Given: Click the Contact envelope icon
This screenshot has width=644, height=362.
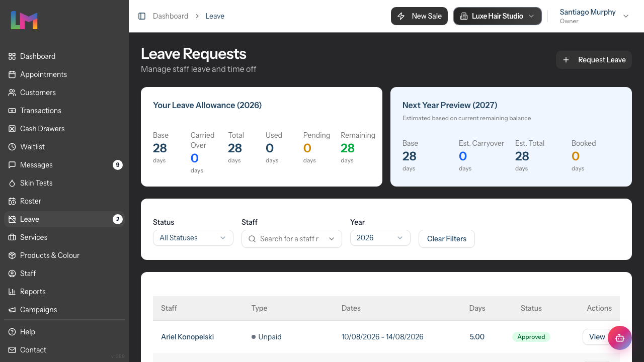Looking at the screenshot, I should pyautogui.click(x=12, y=350).
